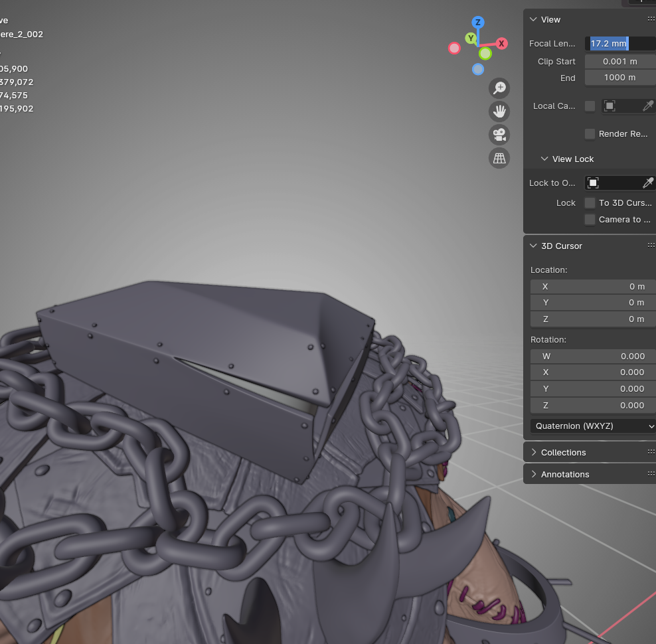
Task: Click the Rotation X value field
Action: click(x=593, y=372)
